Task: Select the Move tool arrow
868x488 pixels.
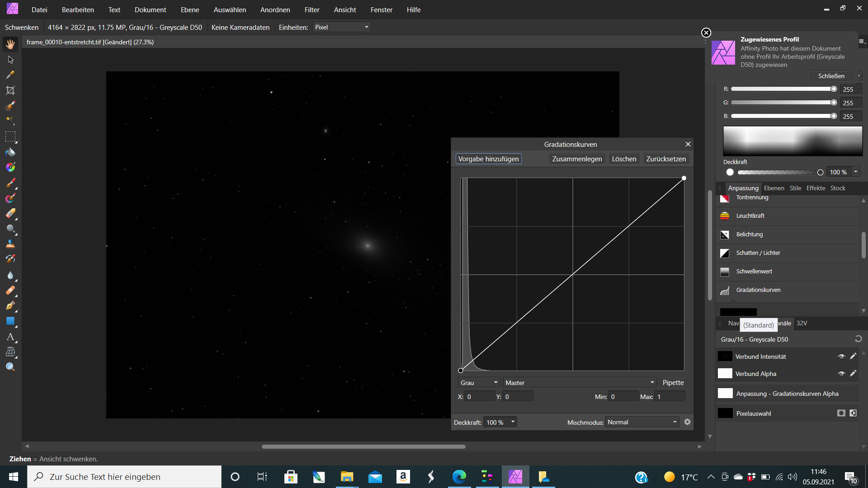Action: [x=10, y=60]
